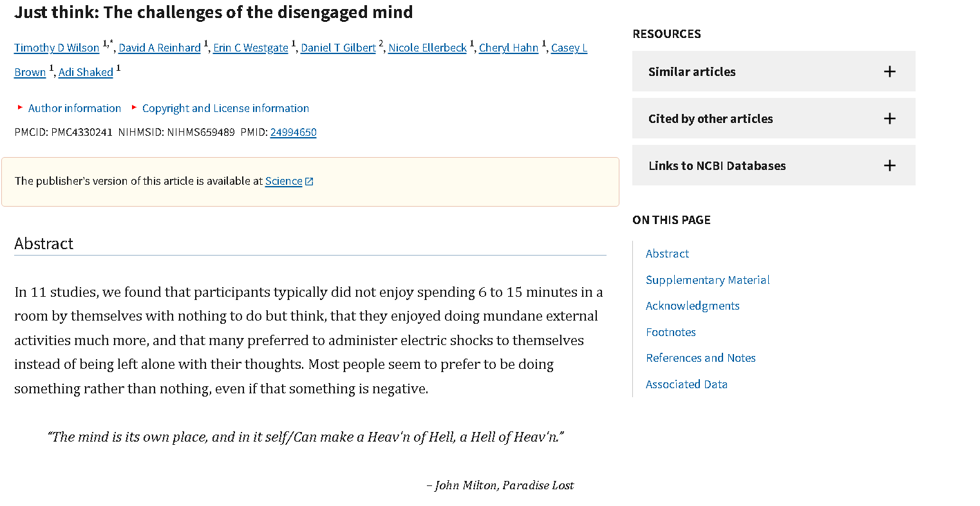Visit publisher's version at Science
Viewport: 980px width, 506px height.
click(x=283, y=181)
